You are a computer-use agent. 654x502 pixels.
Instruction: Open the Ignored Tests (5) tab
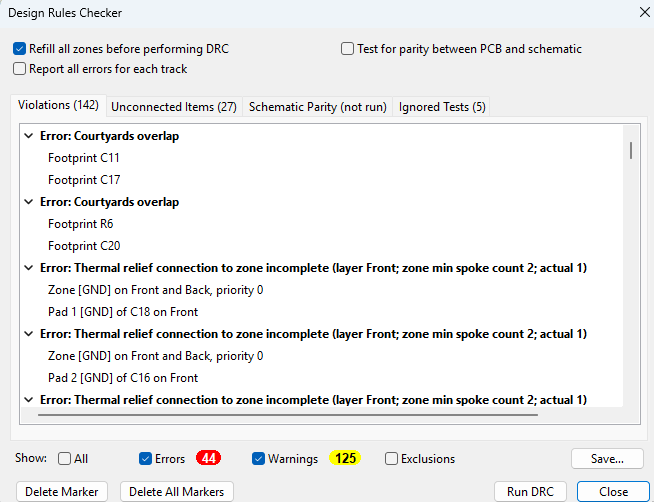(442, 106)
